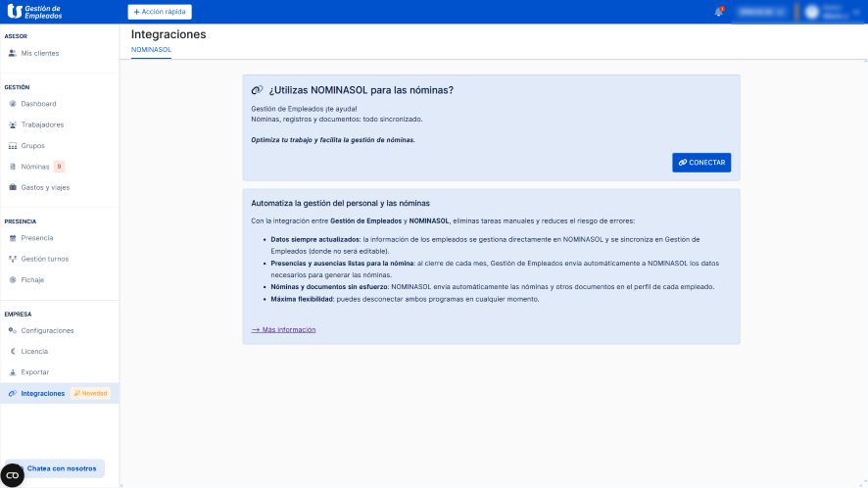This screenshot has width=868, height=488.
Task: Click the Configuraciones gears icon
Action: pos(12,330)
